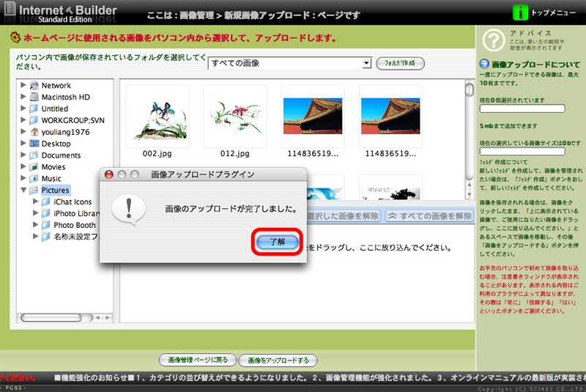Click すべての画像を解除 button
The image size is (586, 392).
click(429, 216)
